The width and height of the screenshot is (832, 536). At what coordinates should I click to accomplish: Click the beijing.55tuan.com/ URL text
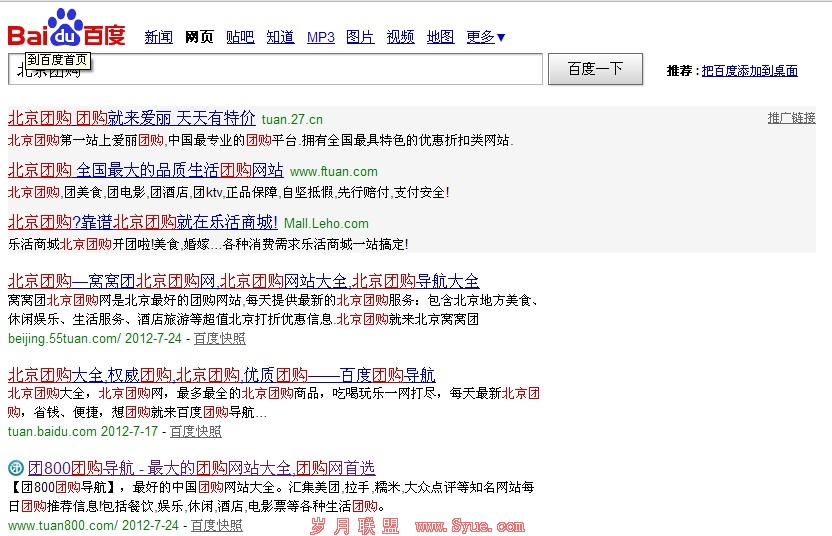pyautogui.click(x=64, y=339)
